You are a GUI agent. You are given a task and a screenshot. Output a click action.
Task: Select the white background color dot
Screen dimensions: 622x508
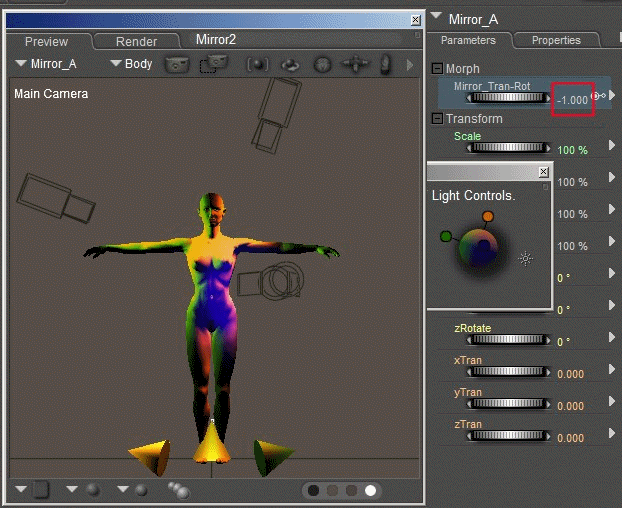371,490
